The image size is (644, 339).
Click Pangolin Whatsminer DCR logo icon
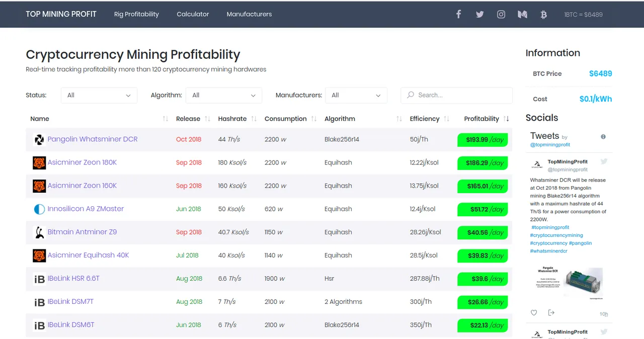39,139
